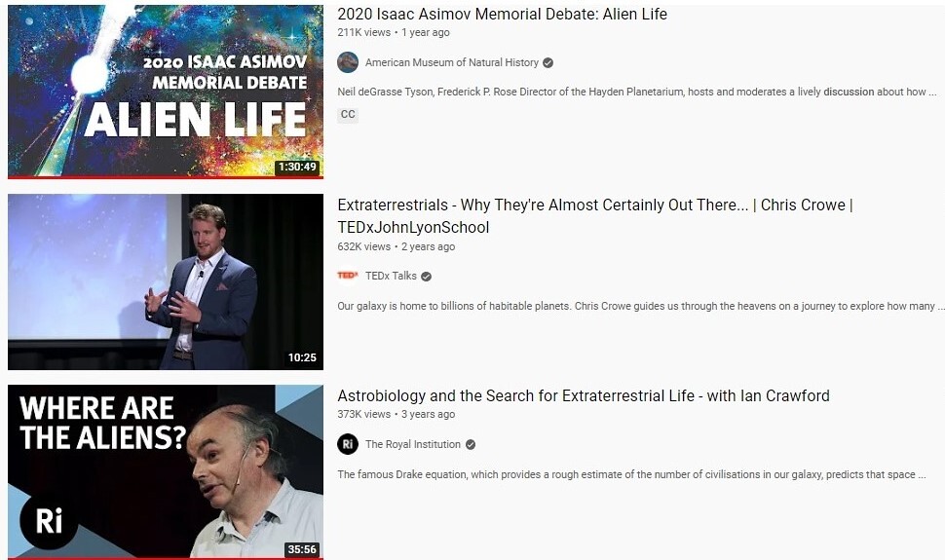Click verified checkmark beside The Royal Institution
Image resolution: width=945 pixels, height=560 pixels.
pyautogui.click(x=471, y=445)
